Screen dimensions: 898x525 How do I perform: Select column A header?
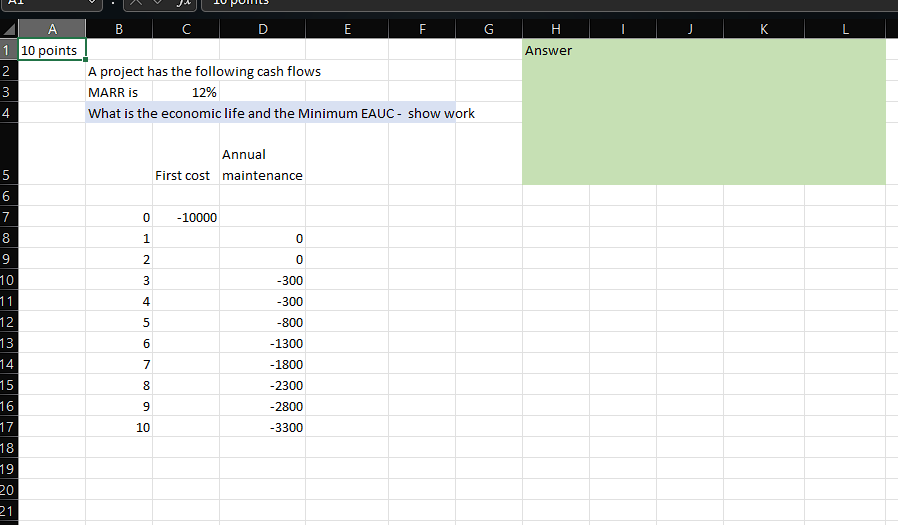[x=52, y=29]
